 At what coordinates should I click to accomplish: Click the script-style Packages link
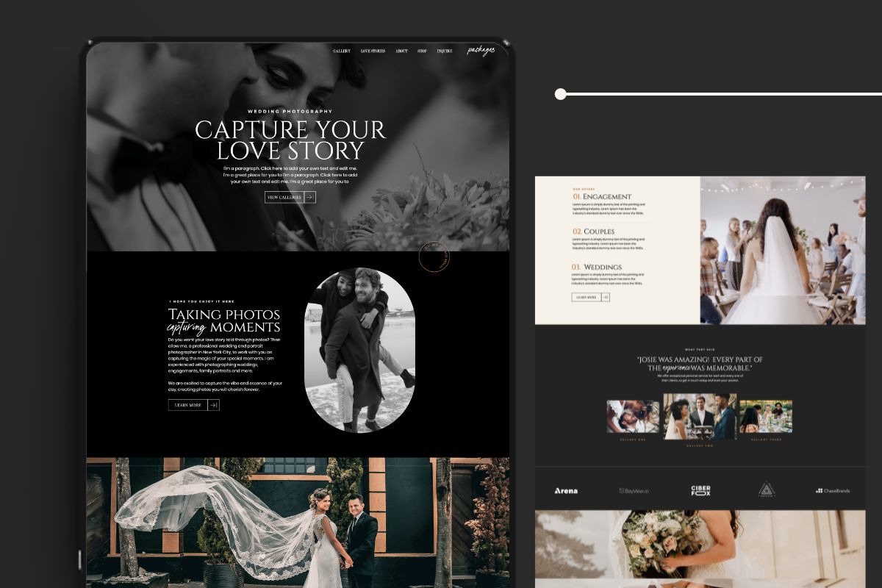(x=481, y=51)
